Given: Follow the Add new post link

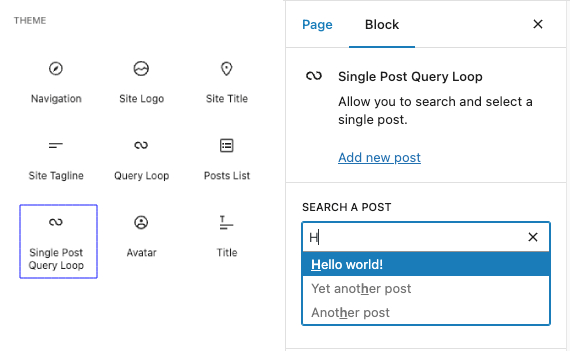Looking at the screenshot, I should 379,157.
